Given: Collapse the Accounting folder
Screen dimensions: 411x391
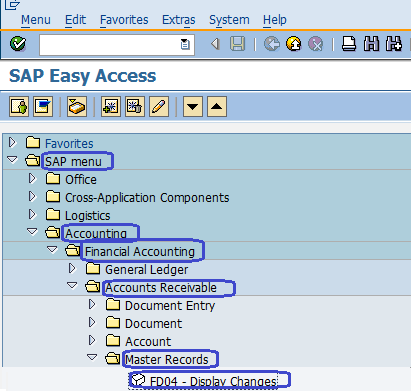Looking at the screenshot, I should [x=32, y=231].
